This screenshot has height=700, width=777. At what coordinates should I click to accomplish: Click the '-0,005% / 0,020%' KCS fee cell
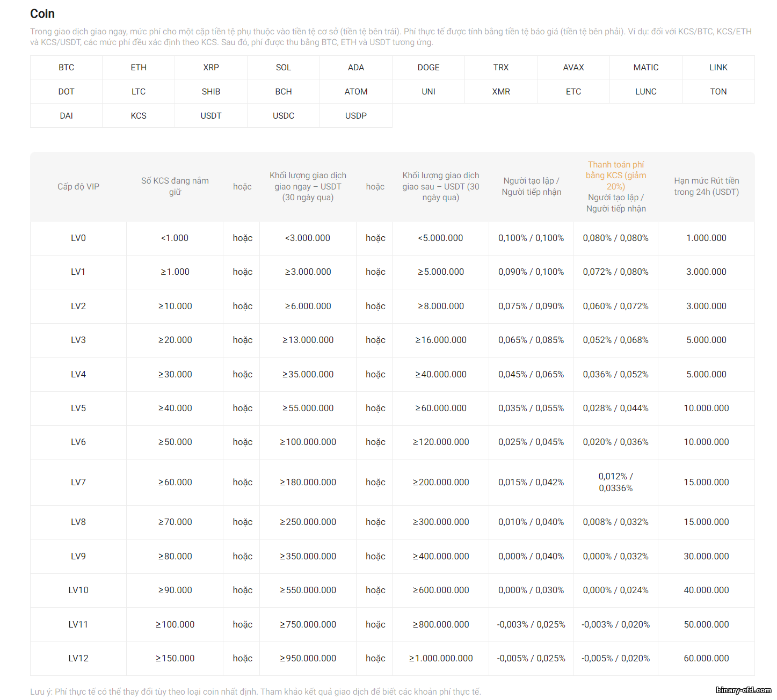click(616, 659)
